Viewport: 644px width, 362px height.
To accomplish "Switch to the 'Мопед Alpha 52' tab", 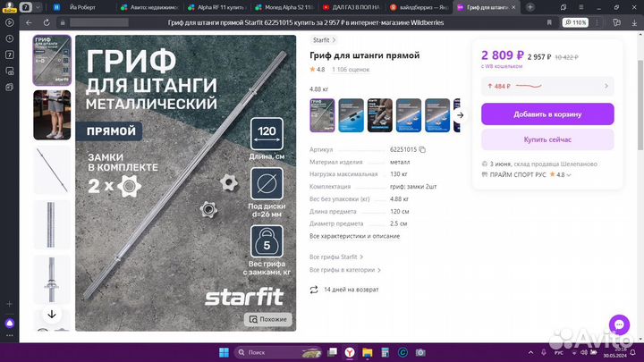I will tap(284, 7).
